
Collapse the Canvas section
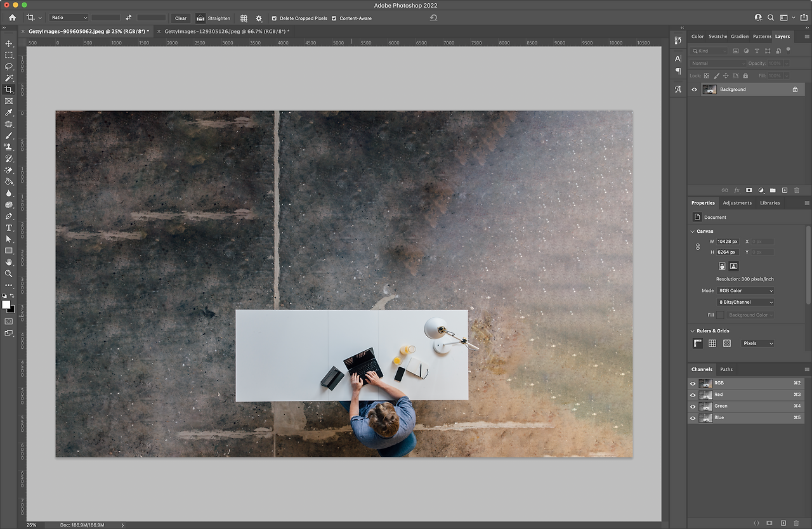[692, 232]
